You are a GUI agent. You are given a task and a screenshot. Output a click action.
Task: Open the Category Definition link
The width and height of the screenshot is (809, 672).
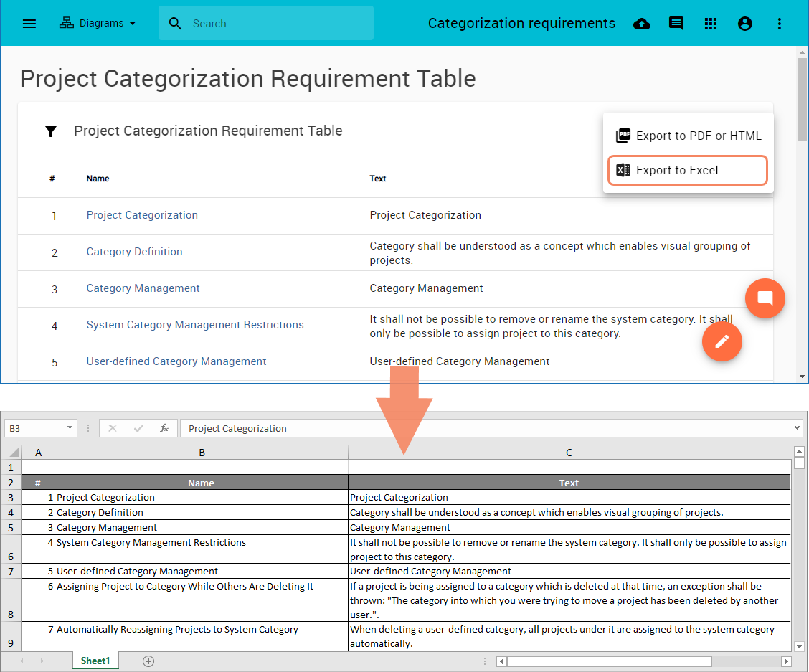[x=134, y=252]
